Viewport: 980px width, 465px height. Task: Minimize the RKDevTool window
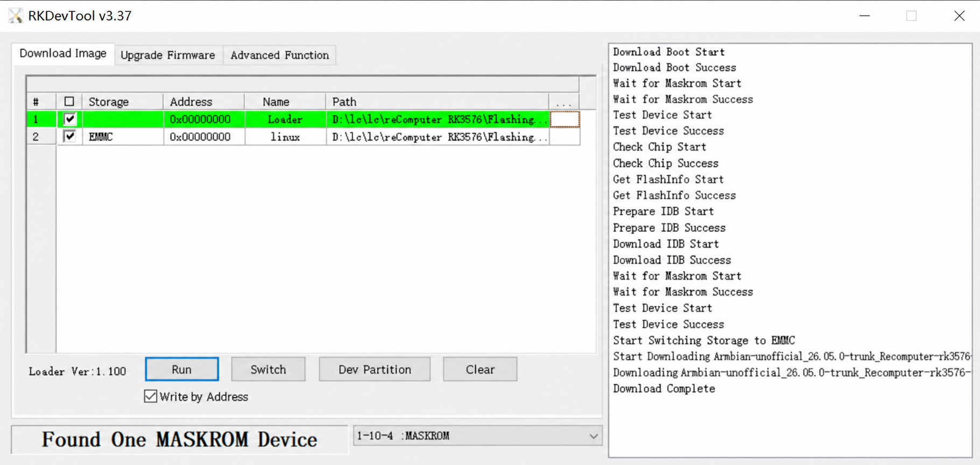[865, 16]
